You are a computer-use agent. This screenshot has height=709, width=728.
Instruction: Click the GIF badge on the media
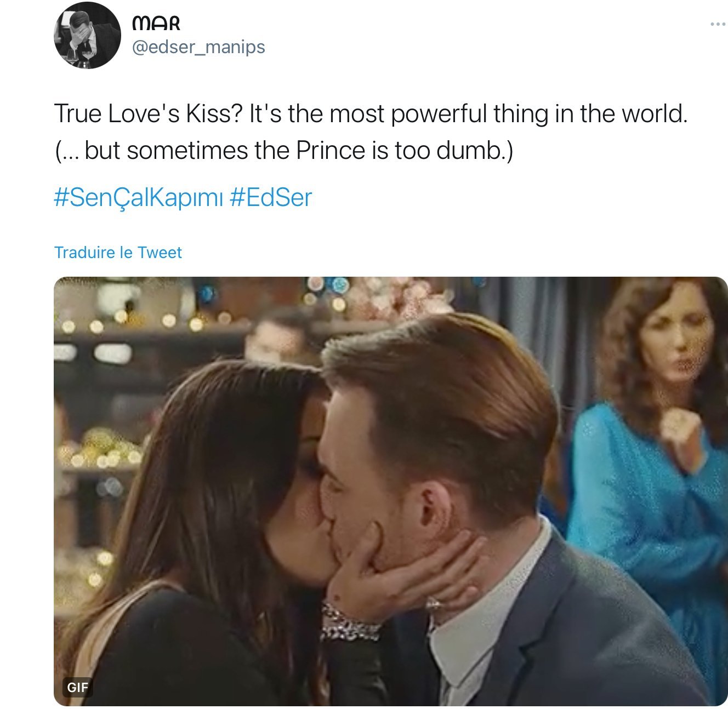[x=77, y=687]
